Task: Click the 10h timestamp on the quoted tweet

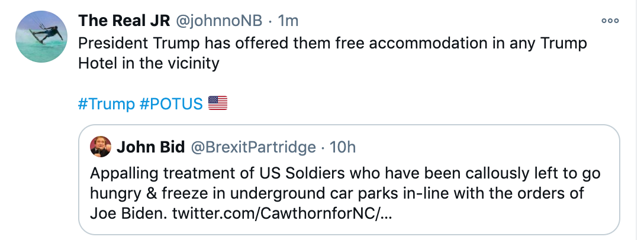Action: pyautogui.click(x=343, y=147)
